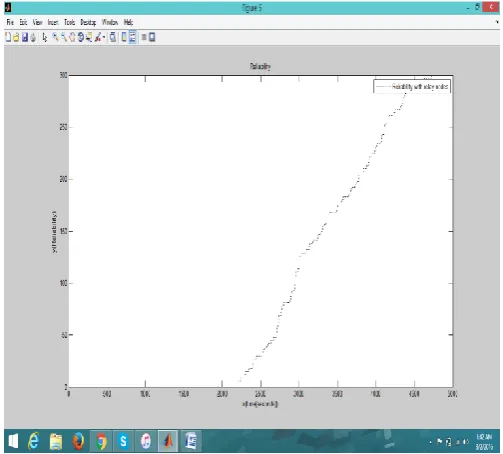Switch to Word document taskbar button

tap(191, 441)
